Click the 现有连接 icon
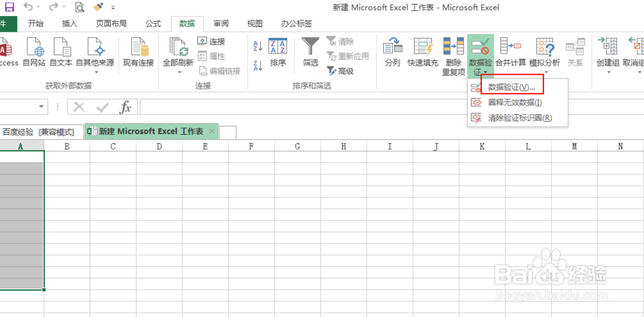The height and width of the screenshot is (317, 644). click(138, 52)
